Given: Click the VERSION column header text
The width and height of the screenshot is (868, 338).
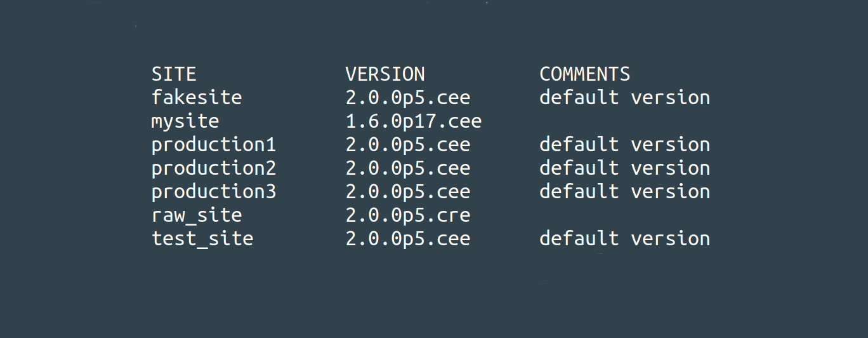Looking at the screenshot, I should (x=385, y=74).
